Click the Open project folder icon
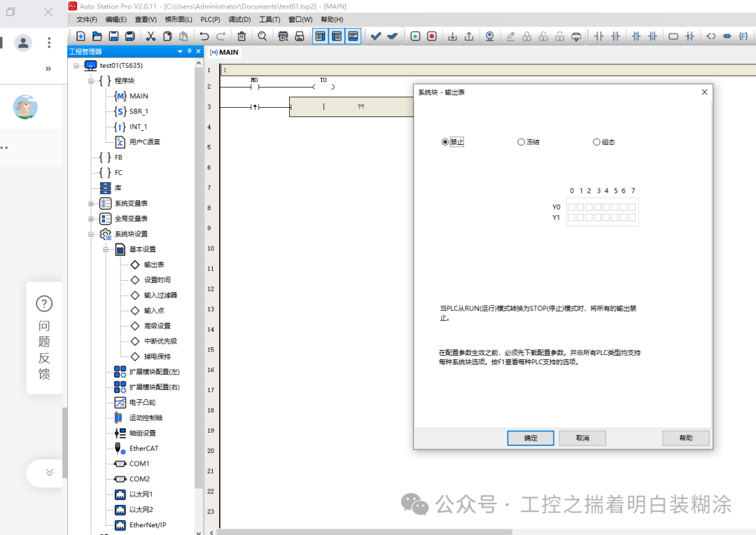The height and width of the screenshot is (535, 756). 97,36
